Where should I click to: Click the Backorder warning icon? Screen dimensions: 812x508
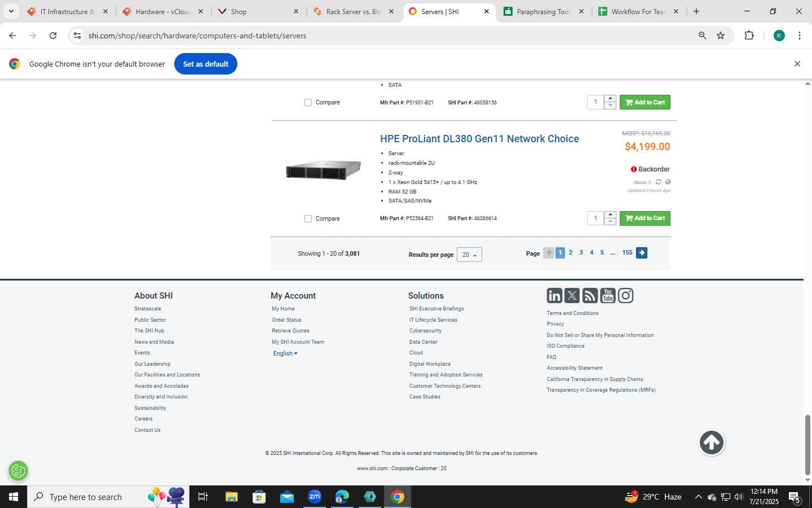point(633,169)
